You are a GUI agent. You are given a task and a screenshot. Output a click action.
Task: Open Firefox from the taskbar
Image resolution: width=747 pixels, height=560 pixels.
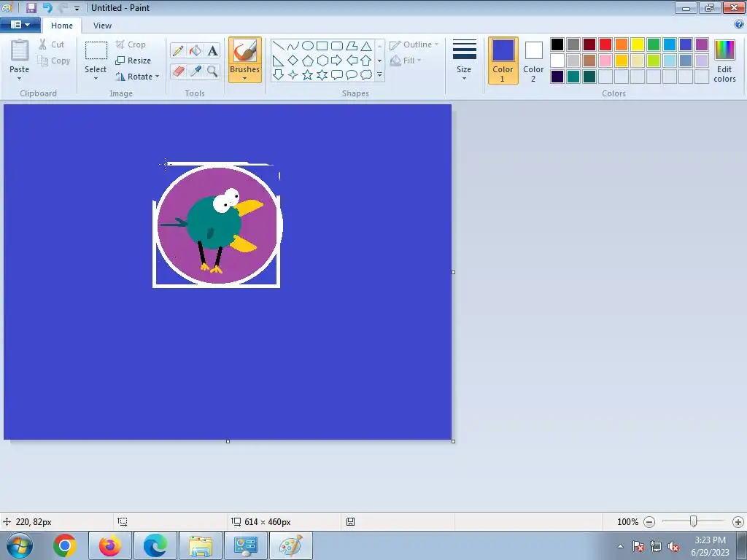click(109, 545)
